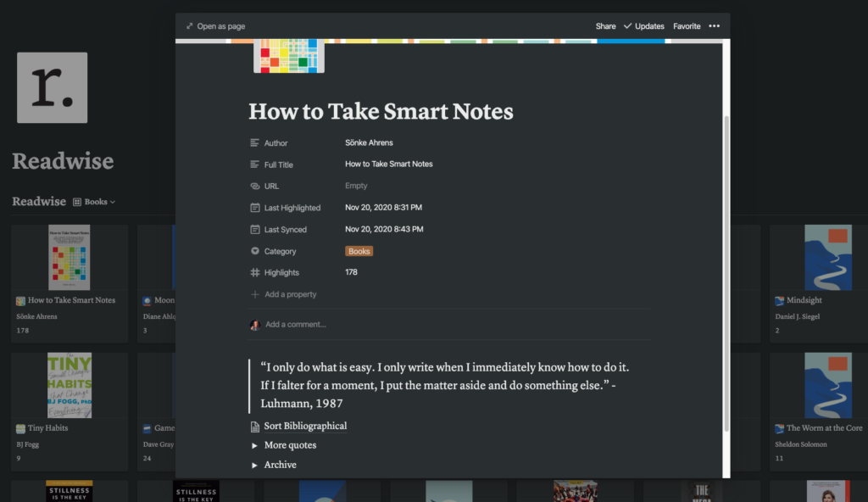
Task: Click BJ Fogg author text
Action: coord(27,444)
